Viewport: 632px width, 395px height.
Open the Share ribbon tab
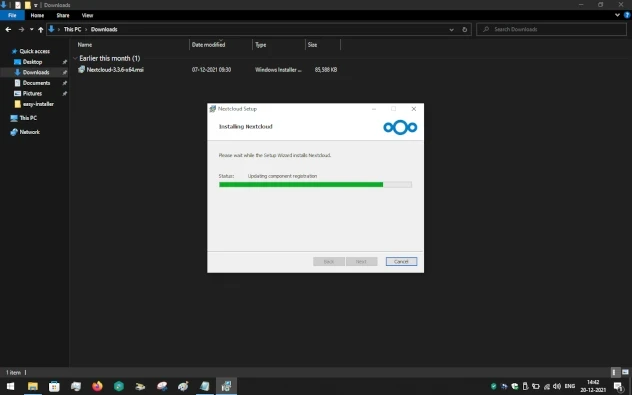(x=63, y=15)
